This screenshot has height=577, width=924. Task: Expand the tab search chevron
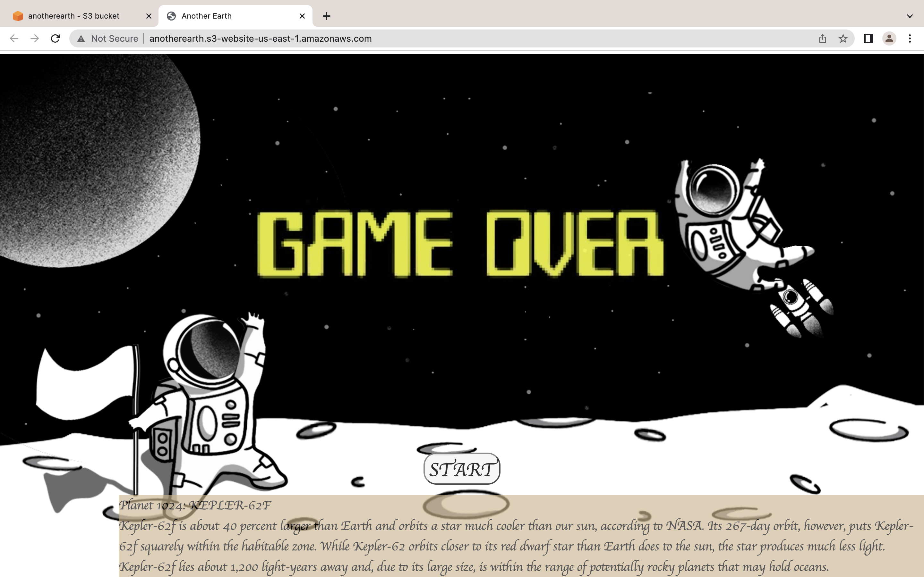[x=910, y=16]
